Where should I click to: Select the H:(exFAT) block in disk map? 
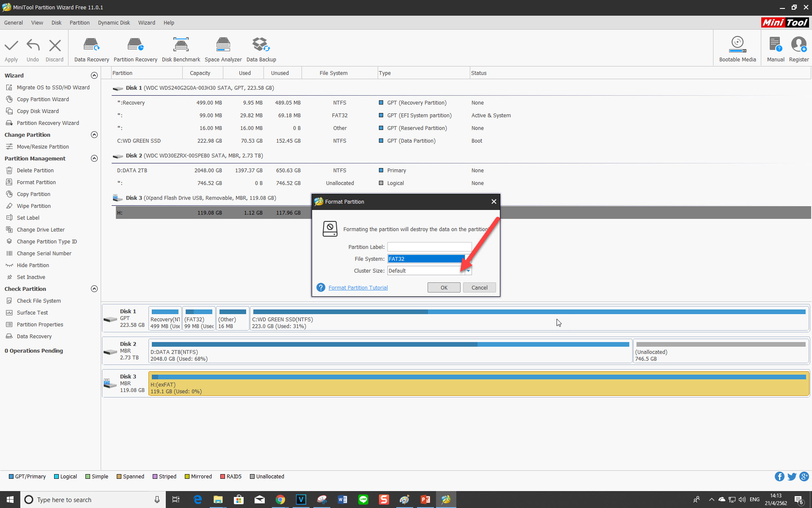pyautogui.click(x=479, y=384)
